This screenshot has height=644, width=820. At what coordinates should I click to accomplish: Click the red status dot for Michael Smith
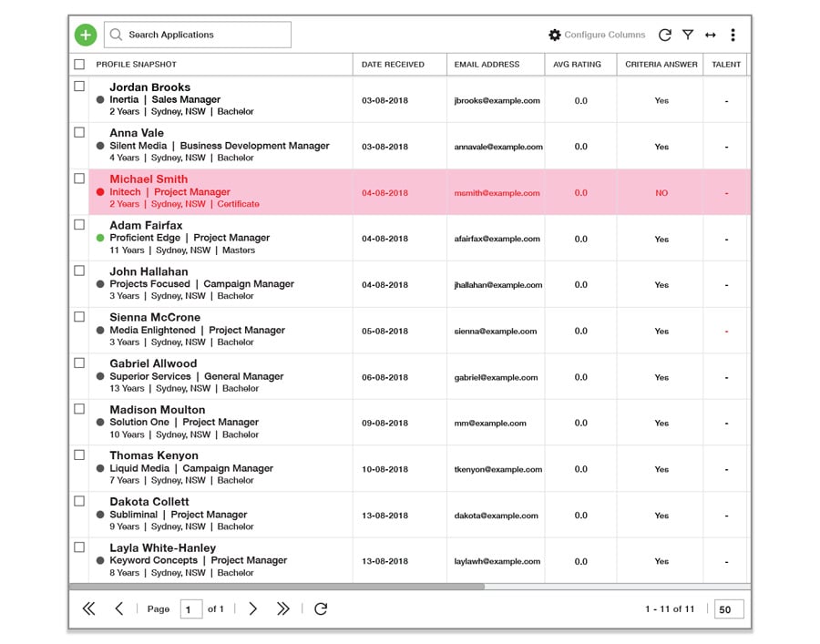click(100, 192)
